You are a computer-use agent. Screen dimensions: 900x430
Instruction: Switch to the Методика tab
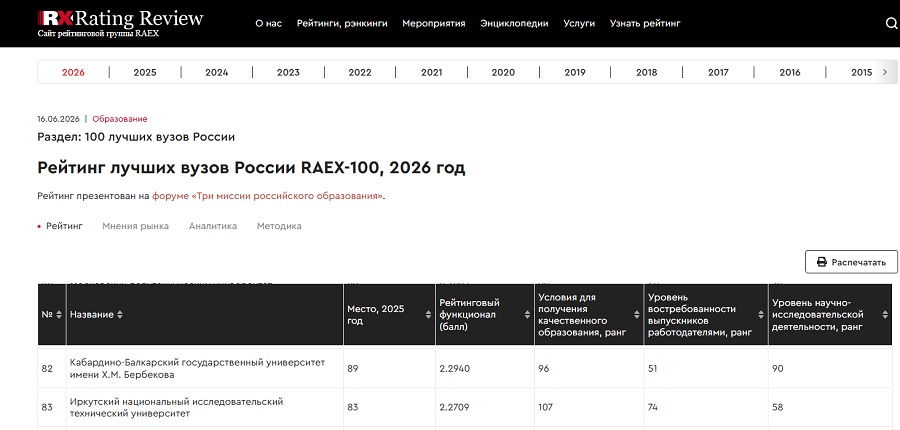pyautogui.click(x=279, y=226)
